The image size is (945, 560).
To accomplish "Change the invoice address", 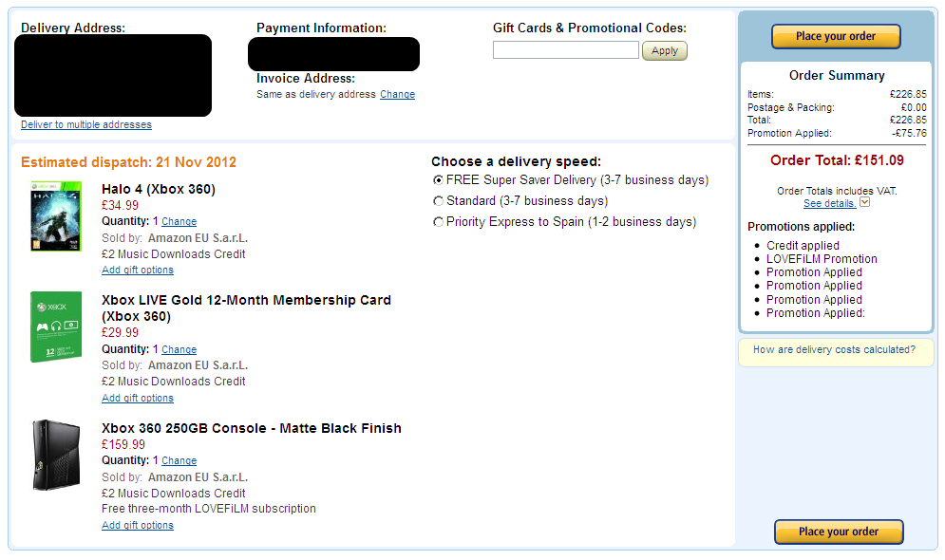I will (x=397, y=95).
